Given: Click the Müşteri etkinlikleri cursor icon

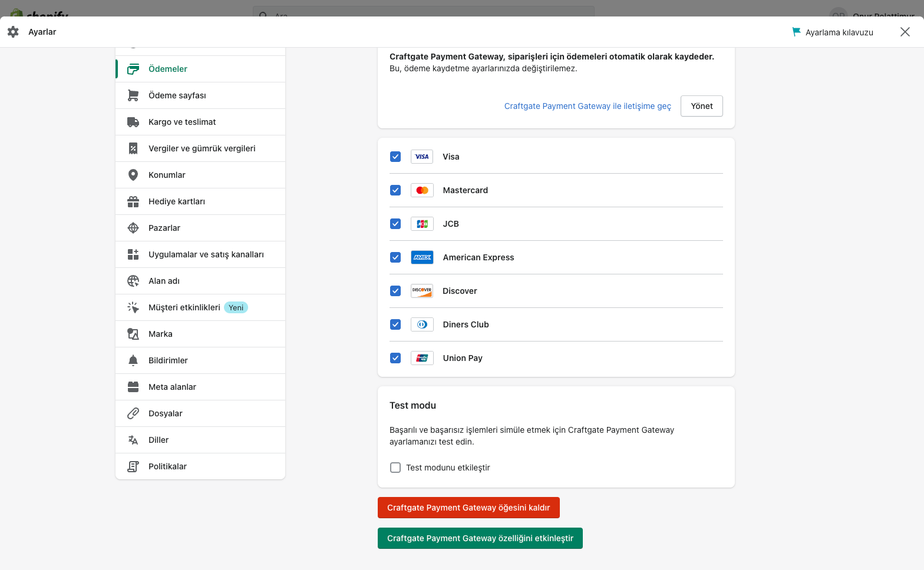Looking at the screenshot, I should 133,307.
